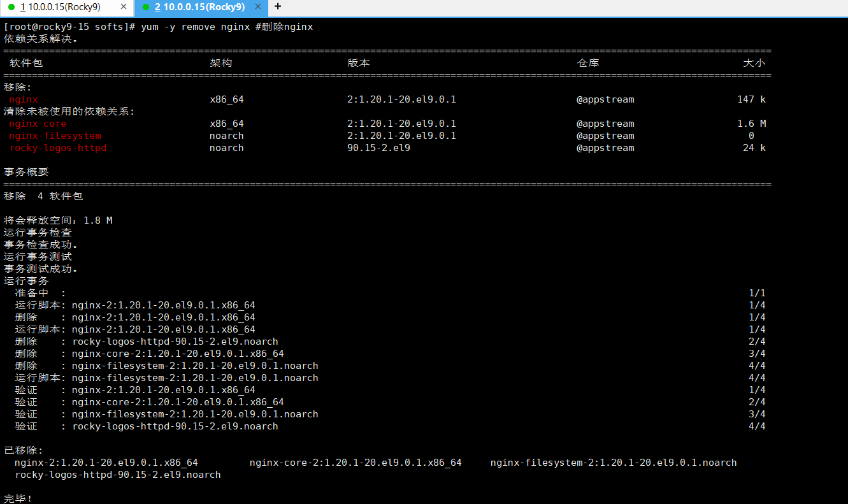848x504 pixels.
Task: Click the '24 k' size value
Action: click(754, 148)
